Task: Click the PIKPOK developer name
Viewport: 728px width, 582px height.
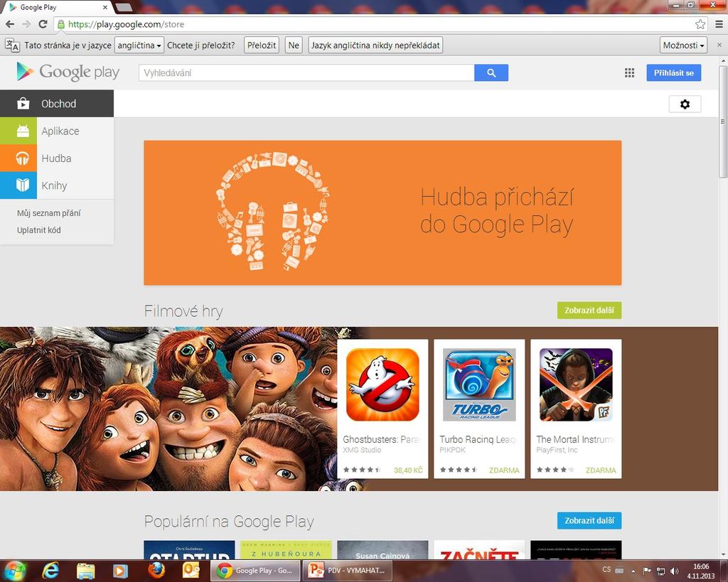Action: click(452, 450)
